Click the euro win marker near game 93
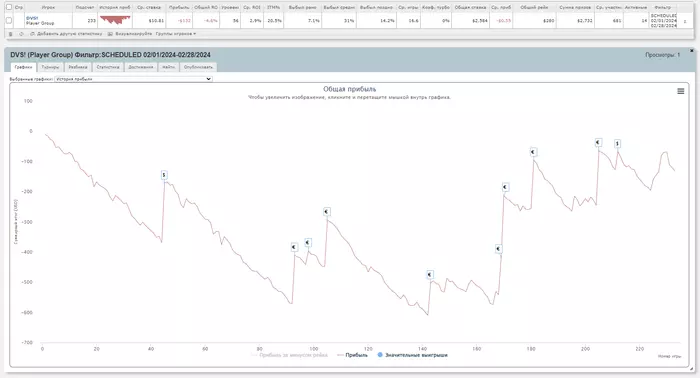The height and width of the screenshot is (378, 700). [294, 247]
